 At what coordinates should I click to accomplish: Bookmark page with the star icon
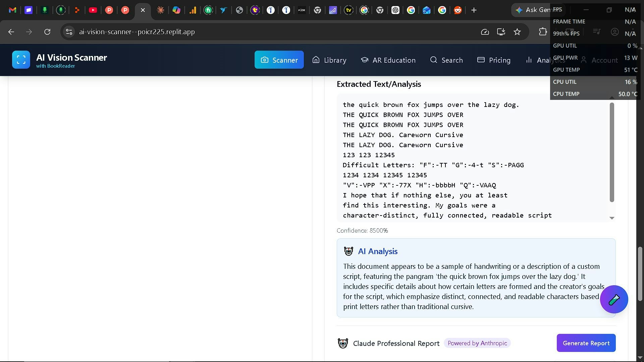point(517,32)
